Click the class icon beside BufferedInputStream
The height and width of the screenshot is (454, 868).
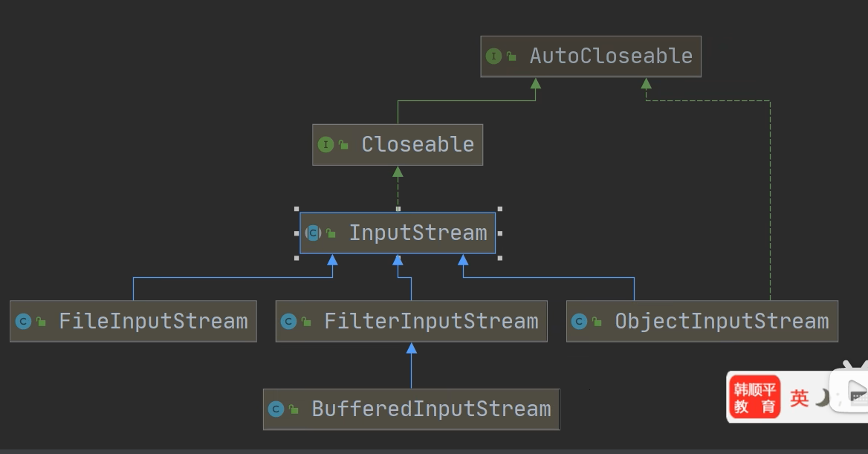tap(276, 409)
